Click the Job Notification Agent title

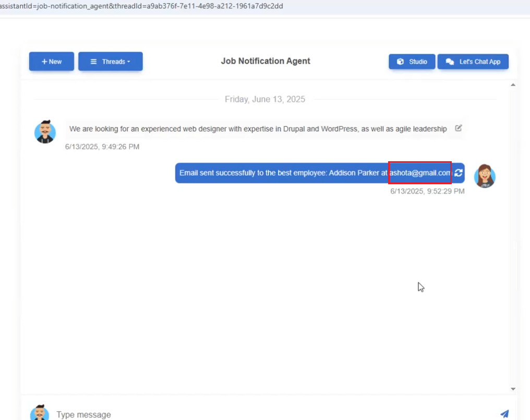(266, 61)
